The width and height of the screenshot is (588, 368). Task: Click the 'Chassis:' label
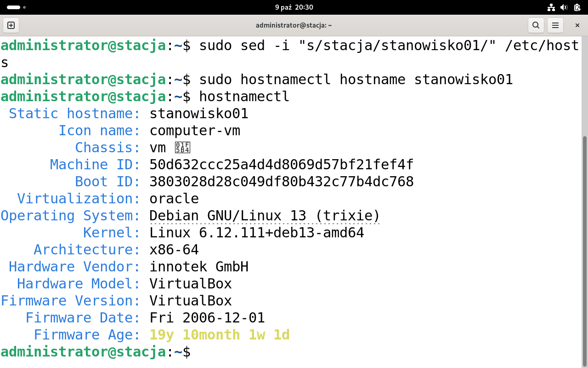pos(107,148)
